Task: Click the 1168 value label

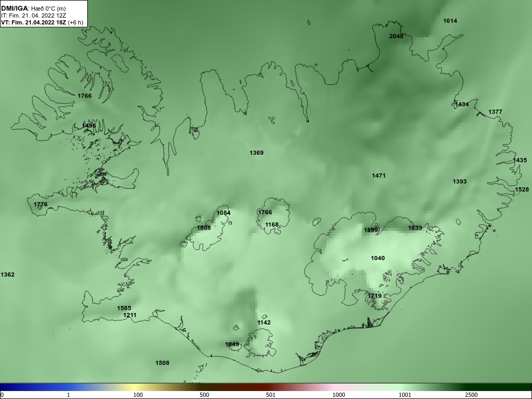Action: click(x=272, y=225)
